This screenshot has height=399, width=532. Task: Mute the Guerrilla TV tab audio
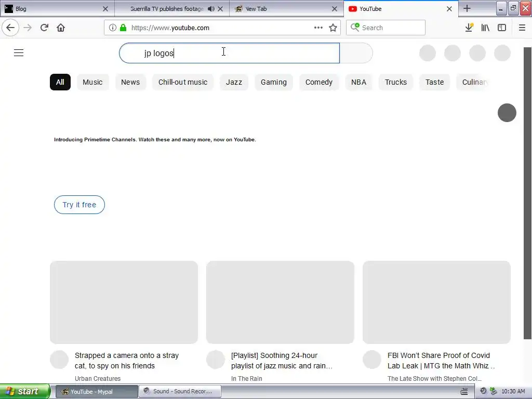[x=211, y=9]
